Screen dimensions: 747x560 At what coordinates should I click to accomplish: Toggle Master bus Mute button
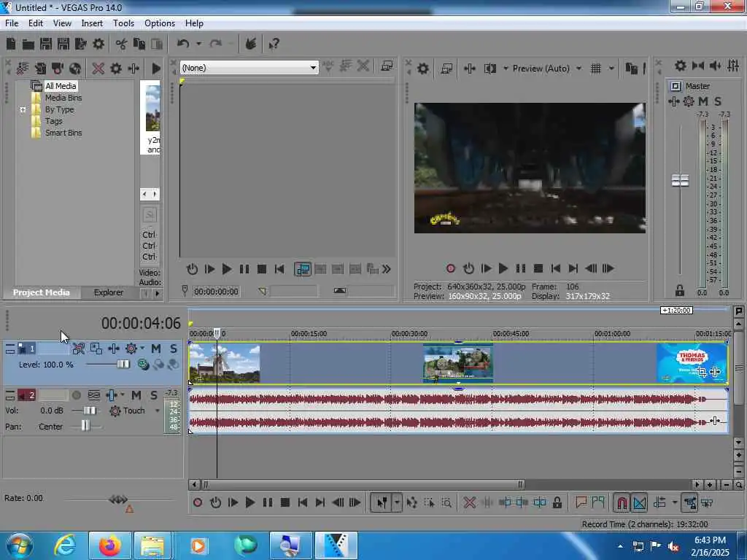click(703, 101)
